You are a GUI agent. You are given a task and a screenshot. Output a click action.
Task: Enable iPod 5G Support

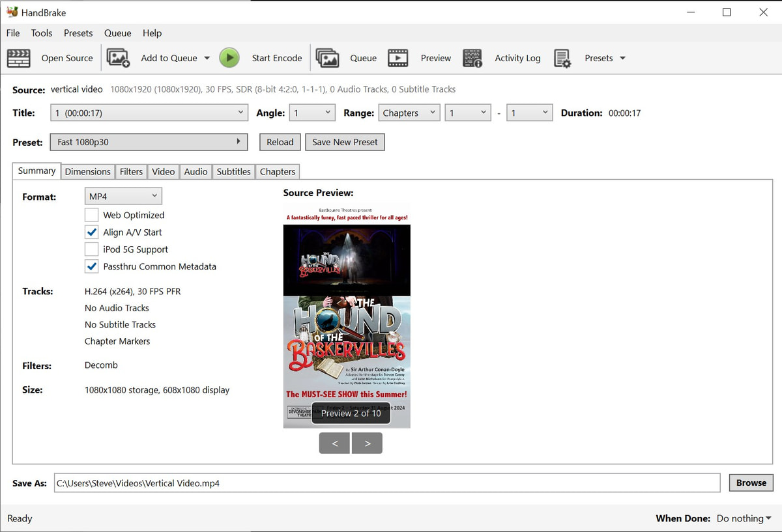[x=91, y=249]
